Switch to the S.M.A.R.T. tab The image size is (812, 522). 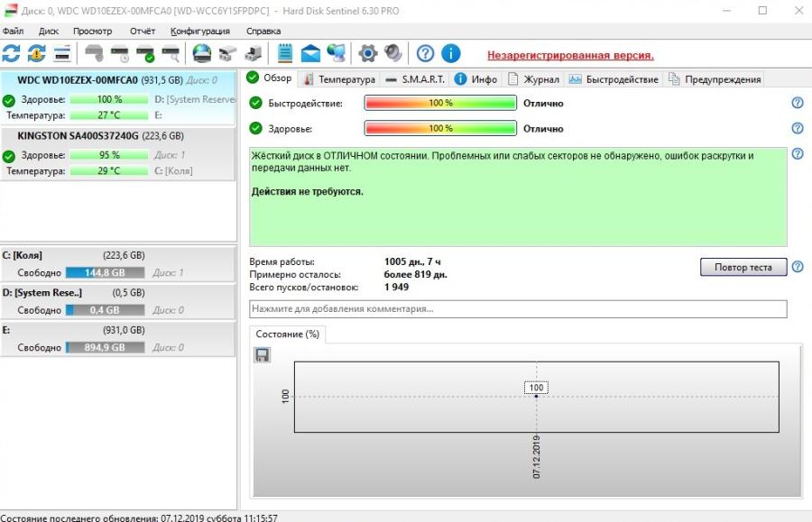coord(415,79)
